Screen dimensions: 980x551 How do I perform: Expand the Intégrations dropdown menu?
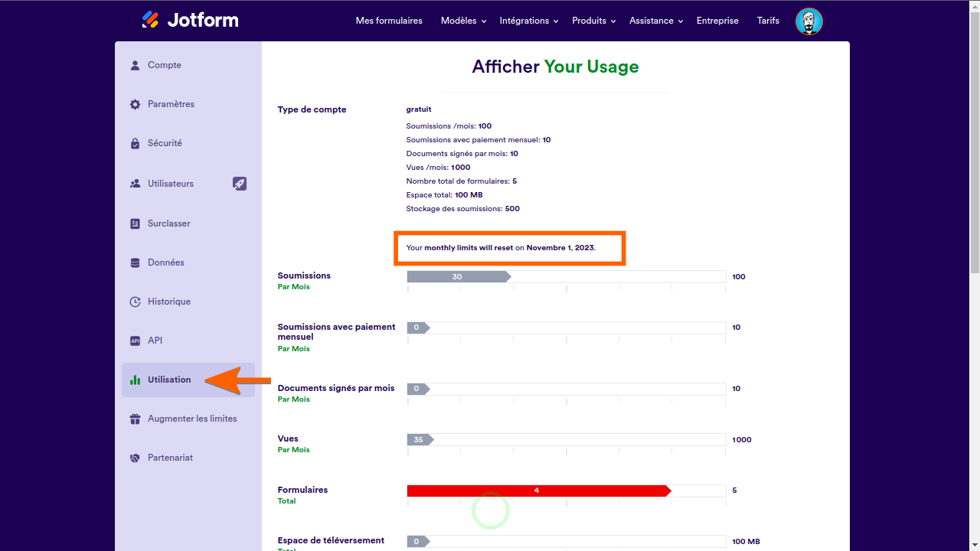point(529,21)
